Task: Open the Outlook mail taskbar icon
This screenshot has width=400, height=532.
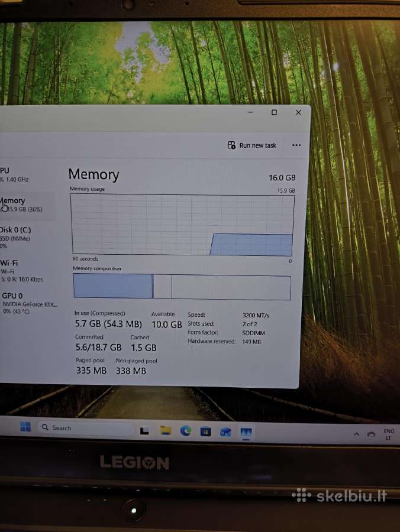Action: 225,432
